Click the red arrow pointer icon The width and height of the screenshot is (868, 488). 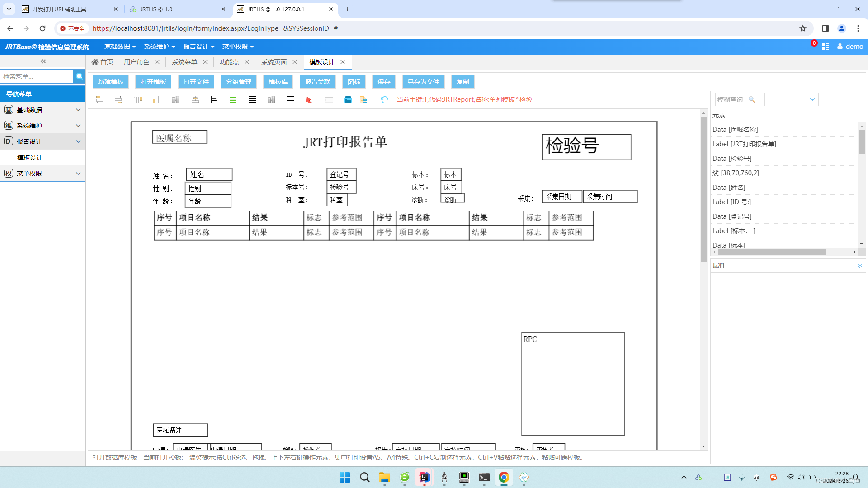pyautogui.click(x=309, y=100)
